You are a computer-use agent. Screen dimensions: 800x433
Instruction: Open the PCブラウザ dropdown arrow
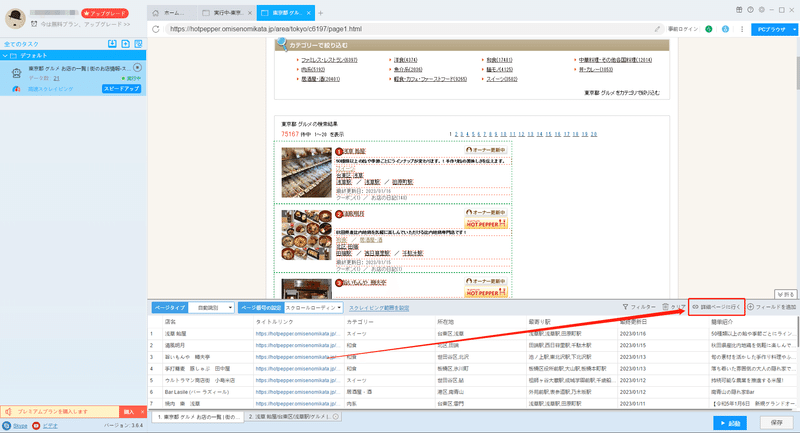[x=794, y=30]
